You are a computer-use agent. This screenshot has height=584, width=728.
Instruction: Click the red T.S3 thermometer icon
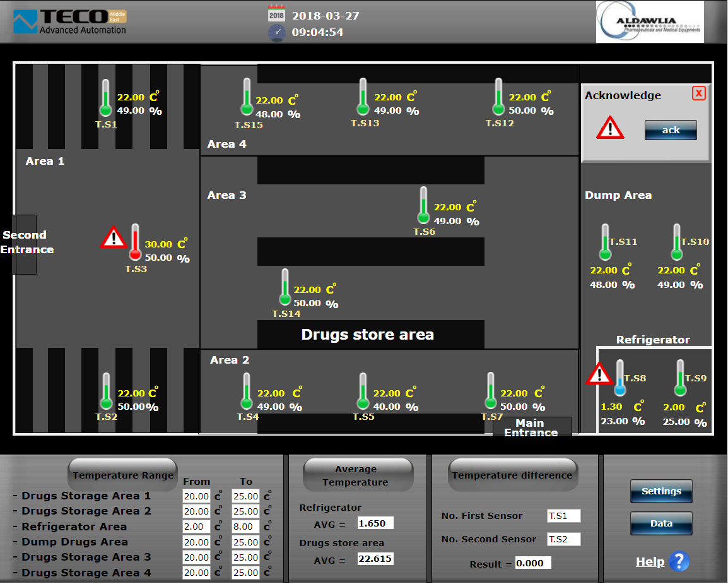[x=135, y=242]
